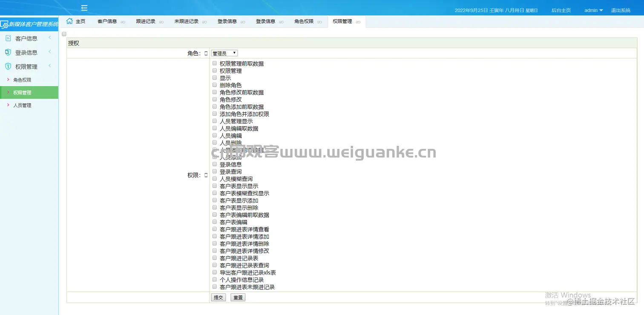Image resolution: width=644 pixels, height=315 pixels.
Task: Click the date text 2022年9月25日 in header
Action: (x=471, y=10)
